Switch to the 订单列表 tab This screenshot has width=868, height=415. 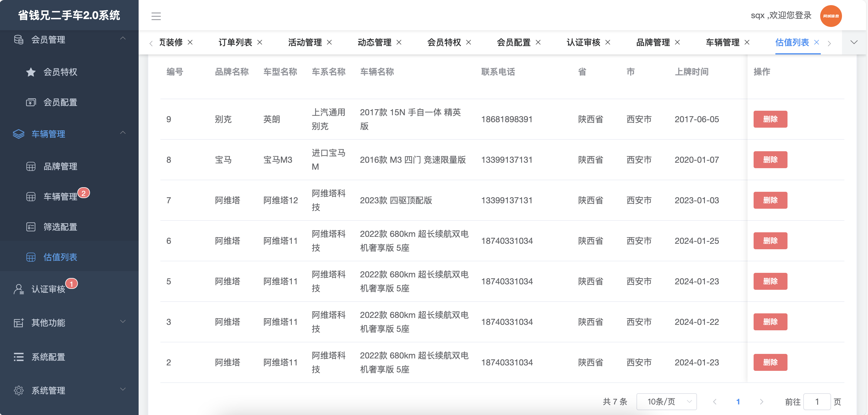[x=235, y=42]
